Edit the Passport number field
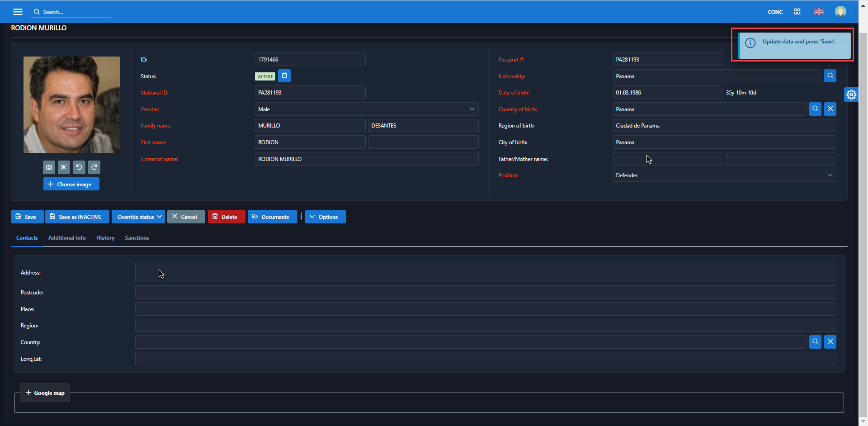 [x=668, y=59]
